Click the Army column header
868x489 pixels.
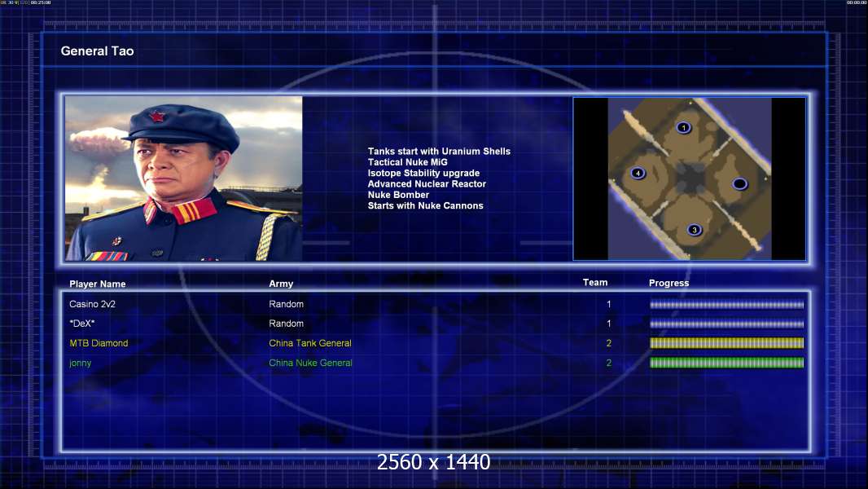[281, 284]
